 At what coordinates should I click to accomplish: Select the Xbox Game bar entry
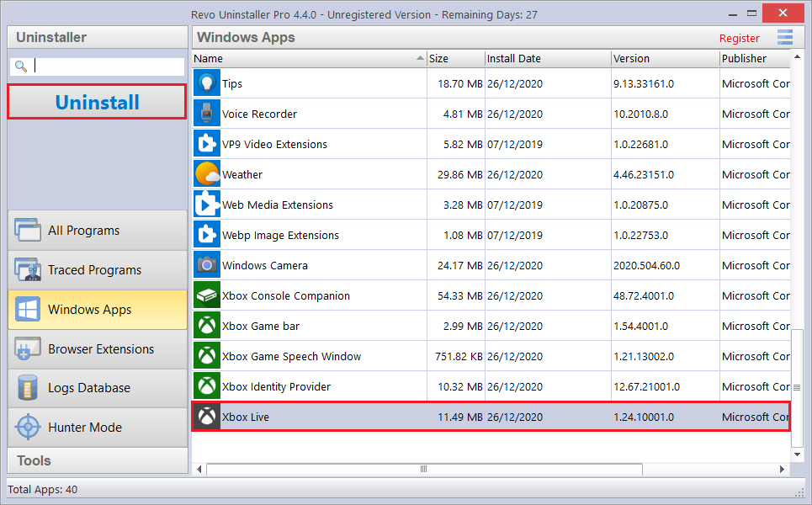point(261,327)
